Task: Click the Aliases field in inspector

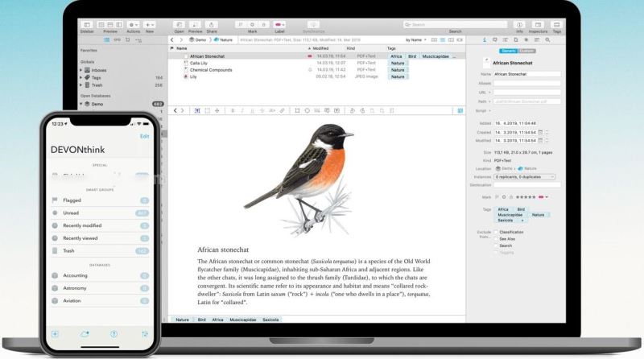Action: point(527,84)
